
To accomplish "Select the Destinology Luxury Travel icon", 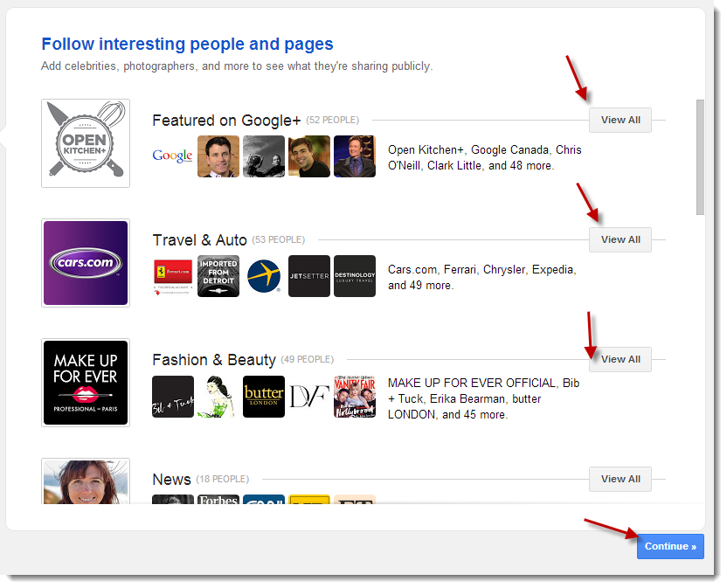I will pos(355,276).
